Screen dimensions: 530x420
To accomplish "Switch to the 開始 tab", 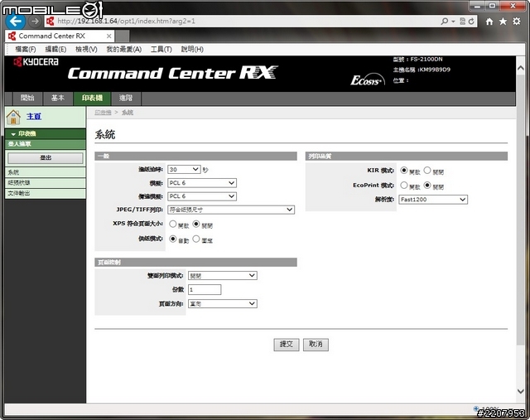I will pyautogui.click(x=27, y=99).
